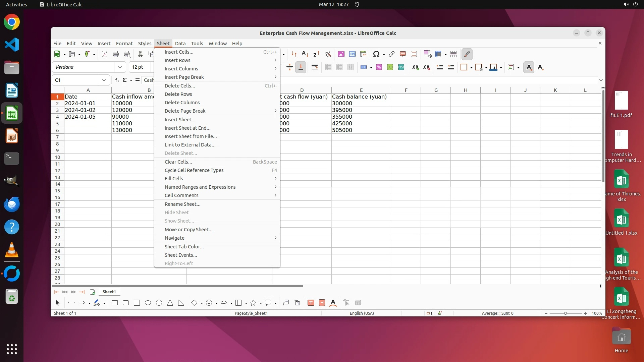Click the Add Decimal Place icon
Screen dimensions: 644x362
point(415,67)
